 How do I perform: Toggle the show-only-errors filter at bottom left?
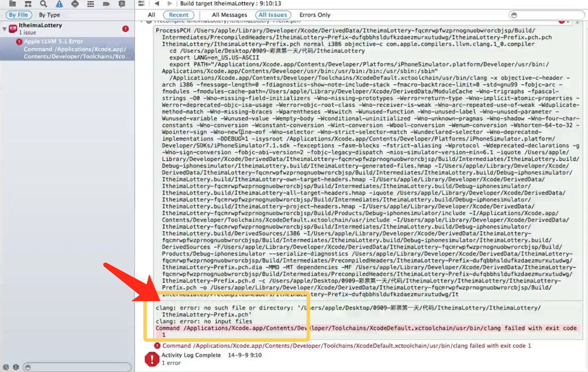16,367
